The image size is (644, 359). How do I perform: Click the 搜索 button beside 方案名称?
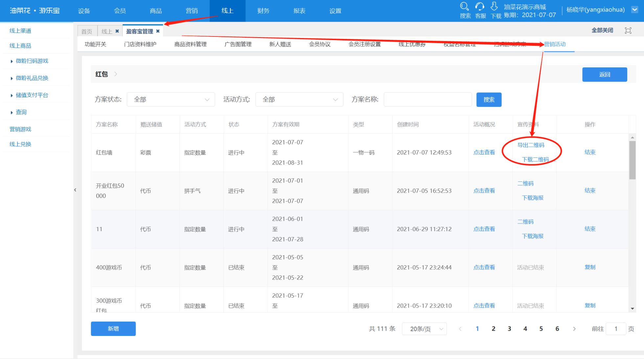click(489, 100)
